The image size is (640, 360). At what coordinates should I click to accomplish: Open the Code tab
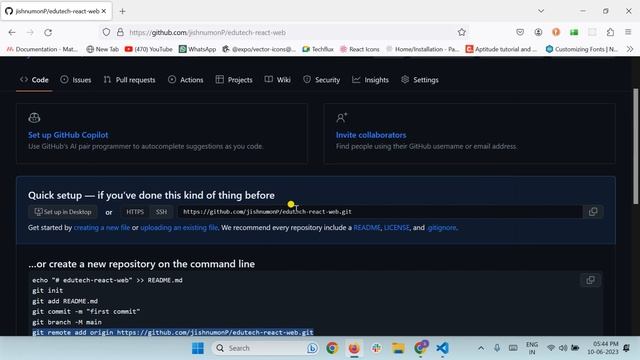(34, 80)
